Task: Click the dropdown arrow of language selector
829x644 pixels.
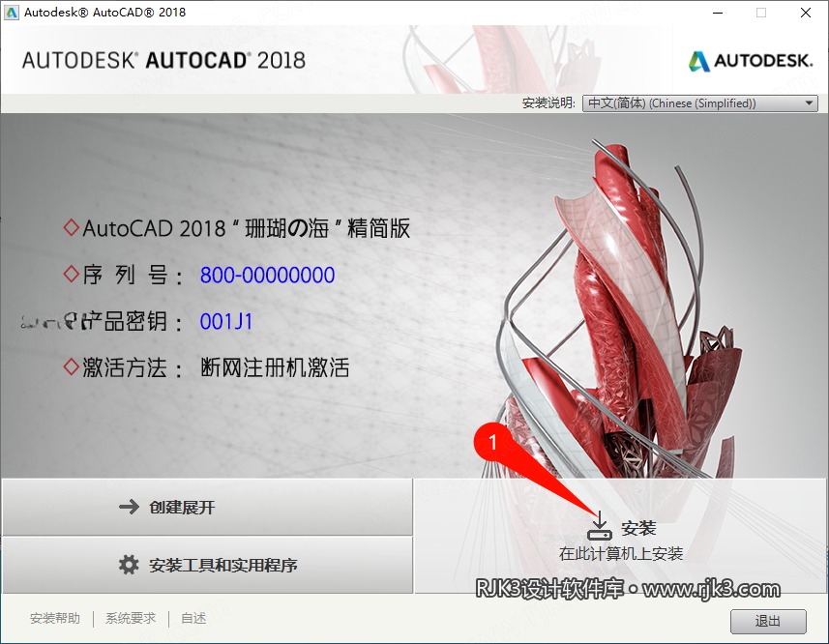Action: click(x=809, y=103)
